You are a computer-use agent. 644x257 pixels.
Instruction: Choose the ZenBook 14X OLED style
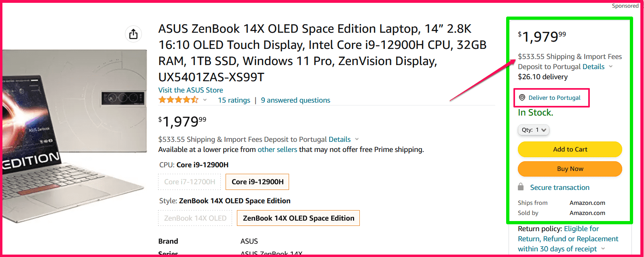coord(195,218)
